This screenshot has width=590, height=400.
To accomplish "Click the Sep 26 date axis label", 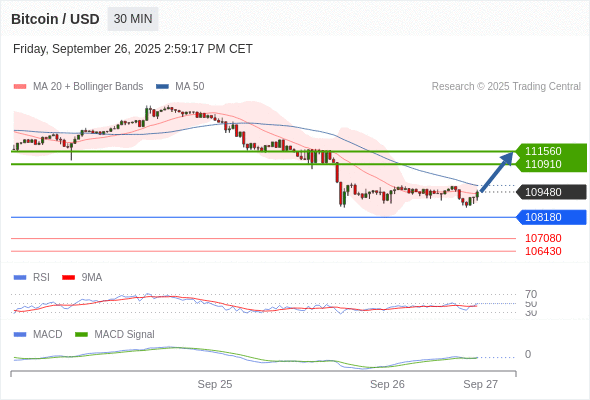I will point(387,384).
